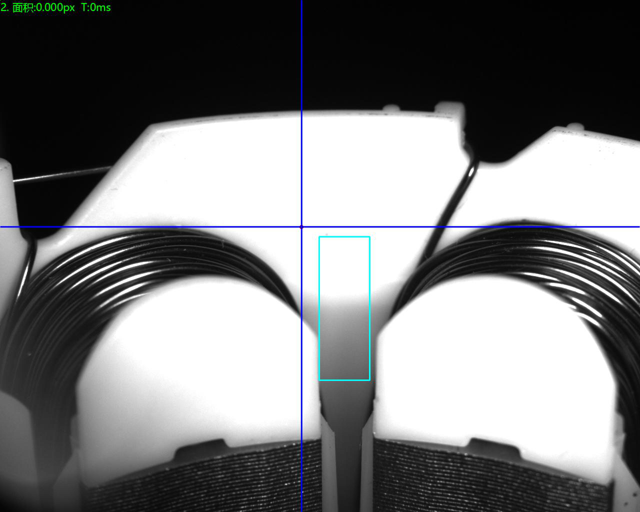The height and width of the screenshot is (512, 640).
Task: Click the middle of the cyan ROI's top edge
Action: pos(344,237)
